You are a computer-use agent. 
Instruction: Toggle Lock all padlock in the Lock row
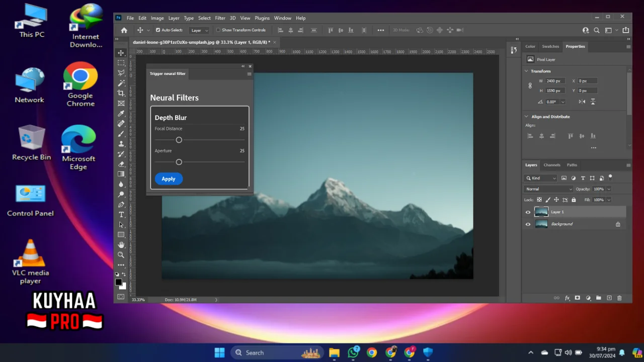pos(574,200)
